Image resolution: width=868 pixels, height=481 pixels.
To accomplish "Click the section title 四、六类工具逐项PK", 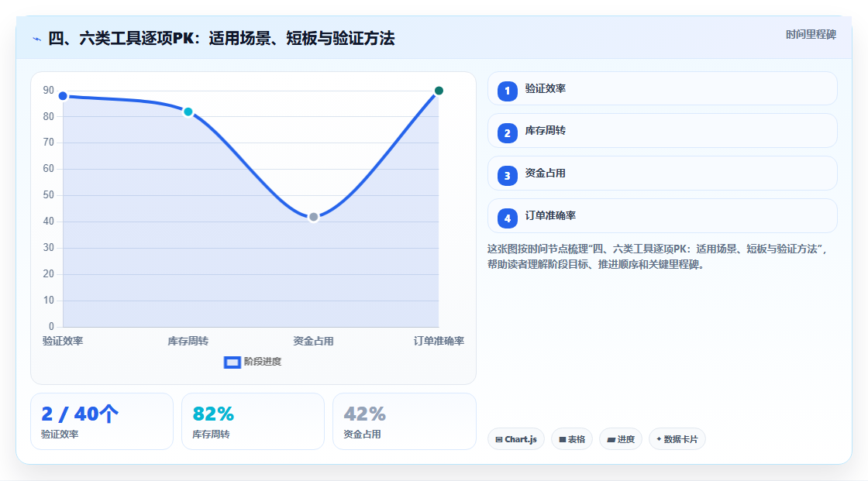I will 222,38.
